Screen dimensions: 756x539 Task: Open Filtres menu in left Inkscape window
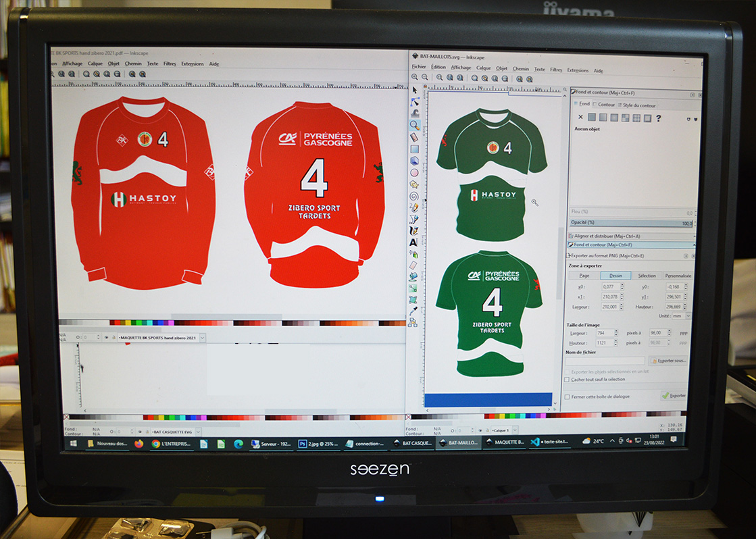pyautogui.click(x=169, y=63)
